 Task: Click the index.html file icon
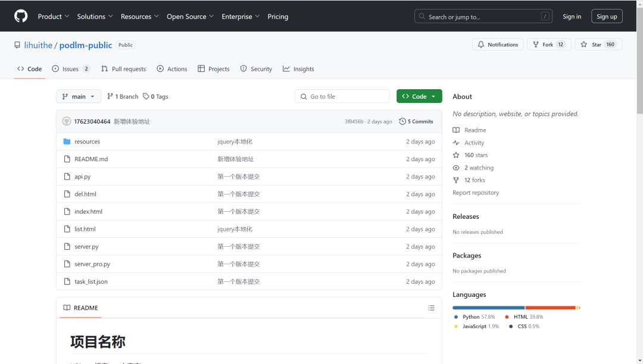click(67, 212)
